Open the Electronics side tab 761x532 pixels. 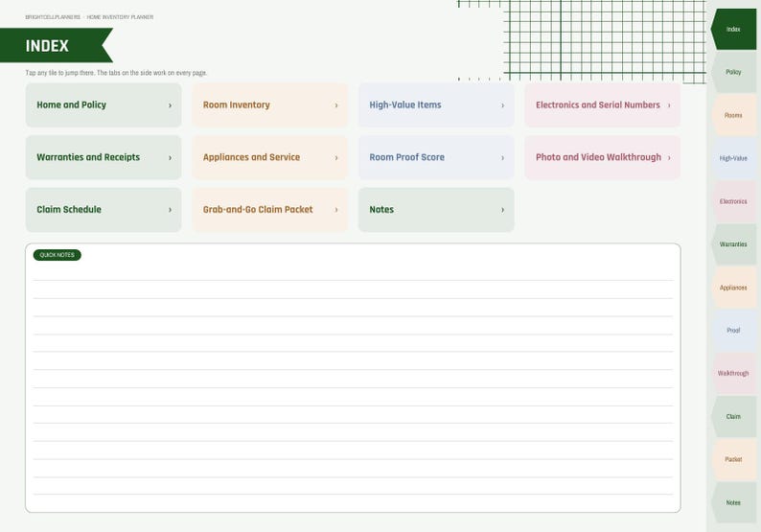(x=733, y=201)
